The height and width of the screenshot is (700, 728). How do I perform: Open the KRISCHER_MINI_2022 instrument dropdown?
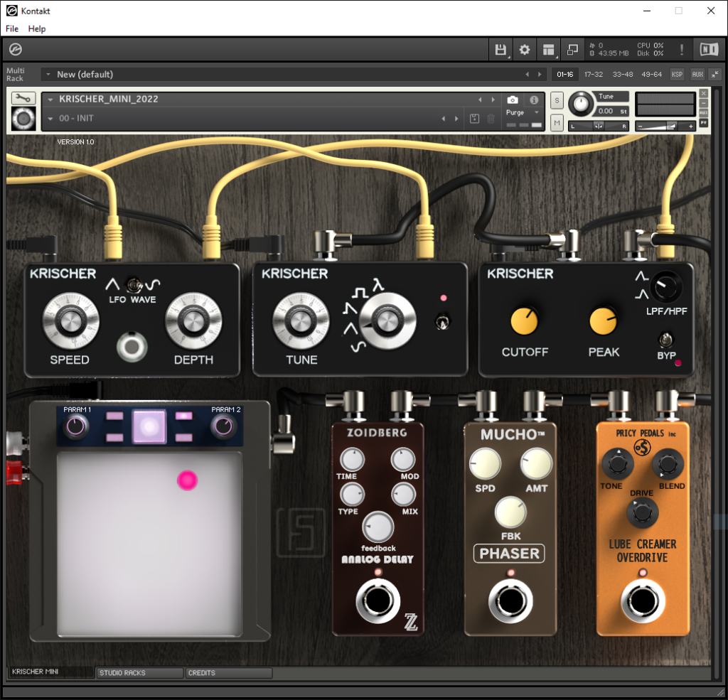tap(50, 99)
